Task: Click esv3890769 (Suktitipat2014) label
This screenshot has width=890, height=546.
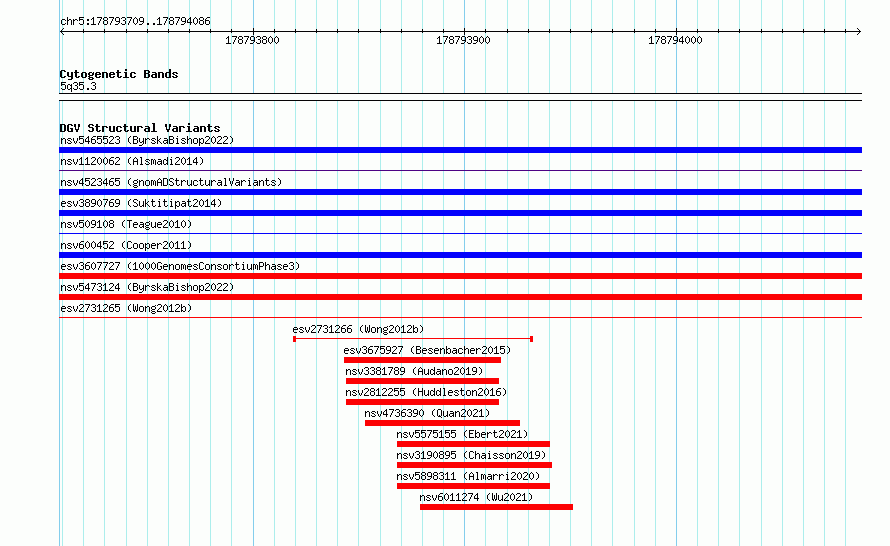Action: point(141,203)
